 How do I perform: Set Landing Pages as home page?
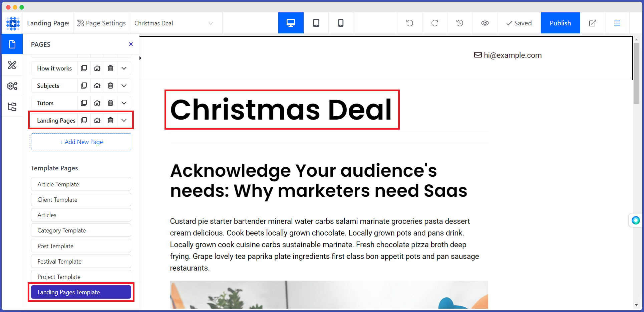(x=97, y=120)
